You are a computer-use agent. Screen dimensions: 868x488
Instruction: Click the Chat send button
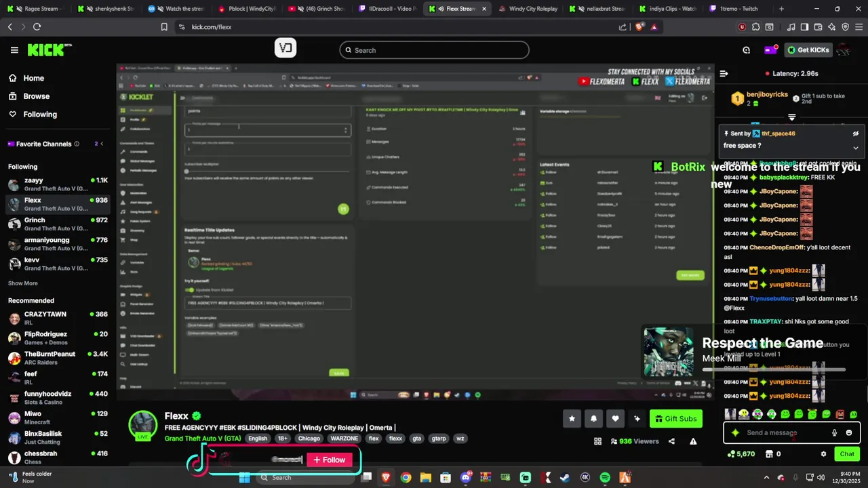(x=847, y=454)
